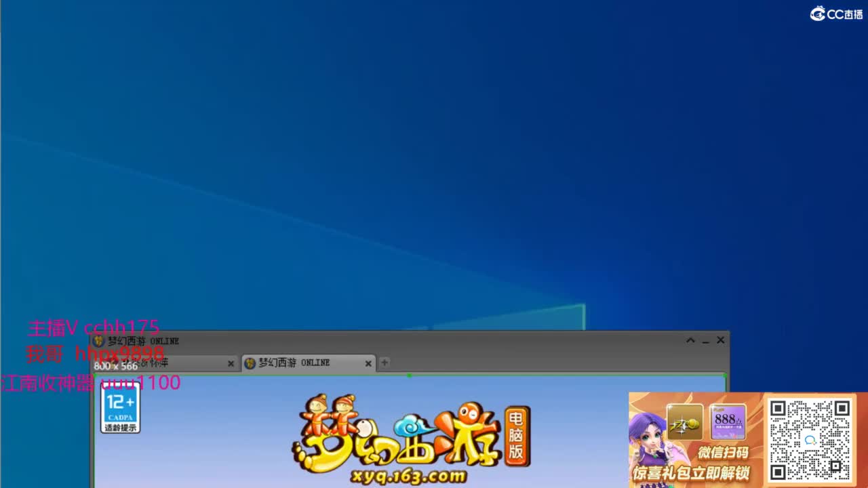Open a new tab with the plus button

(x=384, y=363)
